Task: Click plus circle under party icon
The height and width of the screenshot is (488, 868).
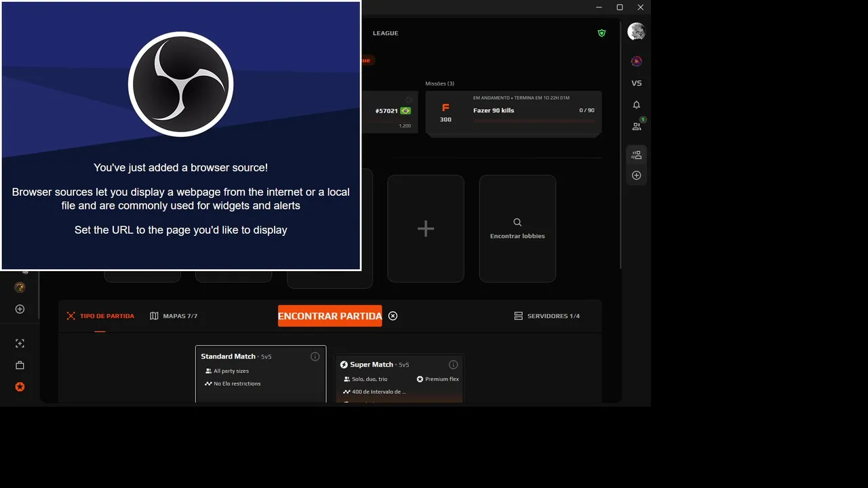Action: (x=636, y=175)
